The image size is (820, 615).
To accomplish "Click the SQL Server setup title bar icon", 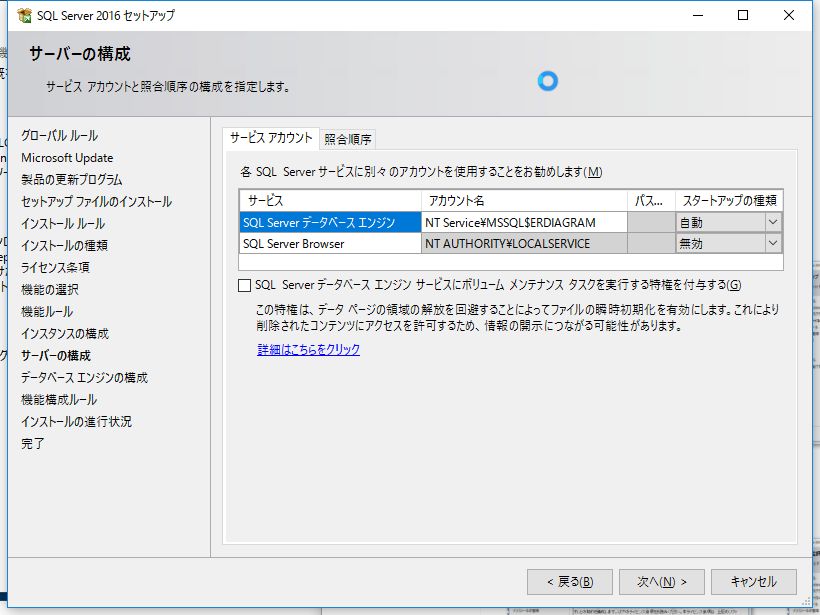I will (x=24, y=15).
